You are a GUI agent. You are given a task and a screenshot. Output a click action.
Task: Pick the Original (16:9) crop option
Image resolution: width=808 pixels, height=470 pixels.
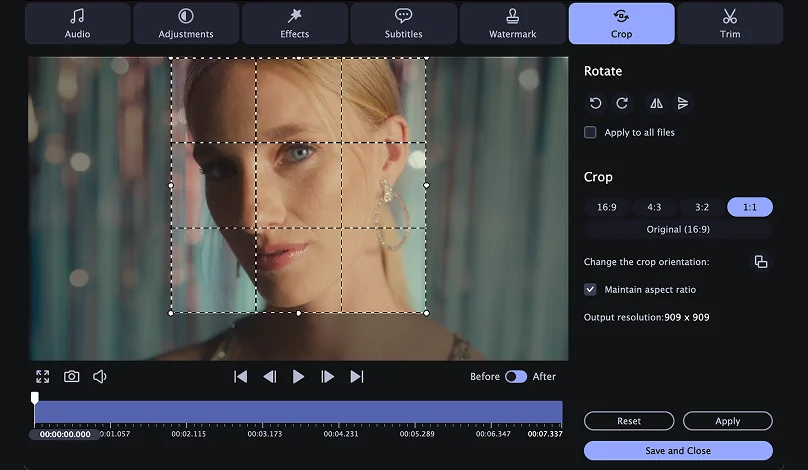[677, 229]
